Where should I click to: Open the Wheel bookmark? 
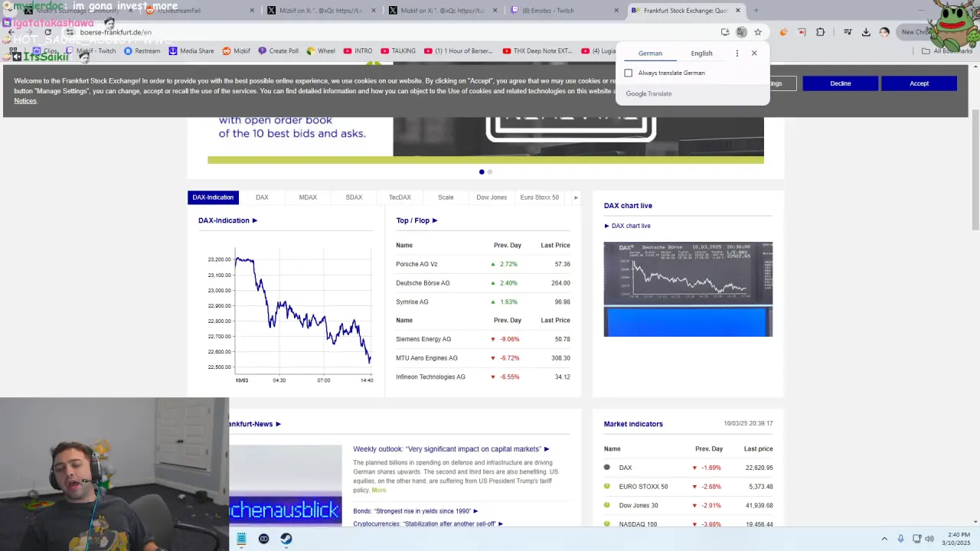321,51
